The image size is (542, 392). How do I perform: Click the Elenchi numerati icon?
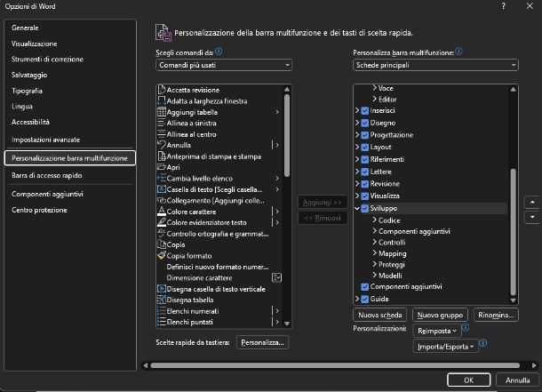coord(162,311)
